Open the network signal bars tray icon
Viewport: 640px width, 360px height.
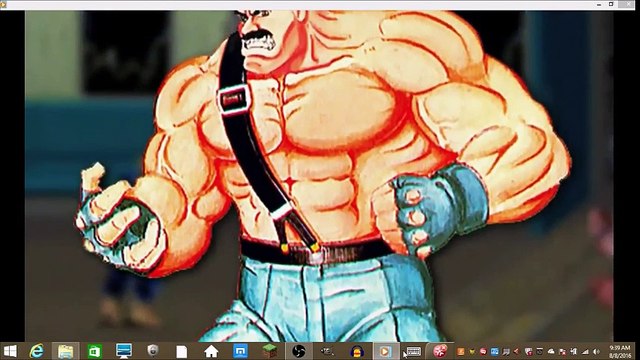tap(585, 351)
